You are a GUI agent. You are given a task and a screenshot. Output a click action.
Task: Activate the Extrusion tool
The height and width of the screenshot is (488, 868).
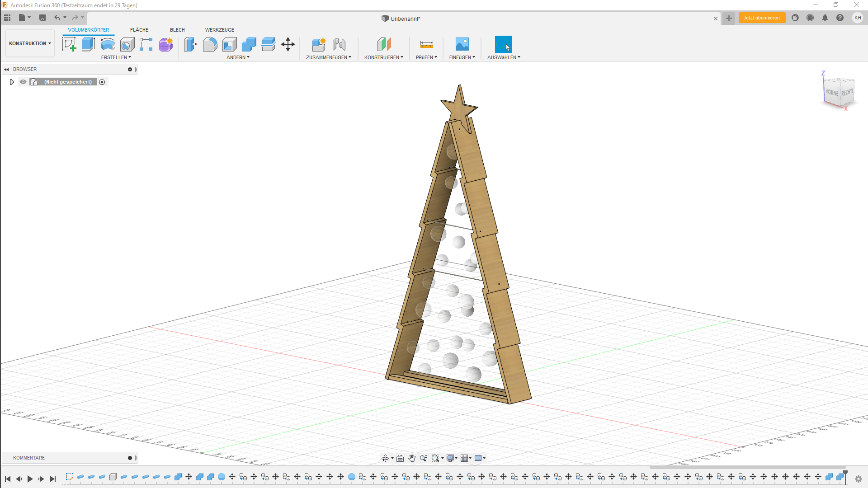click(88, 44)
